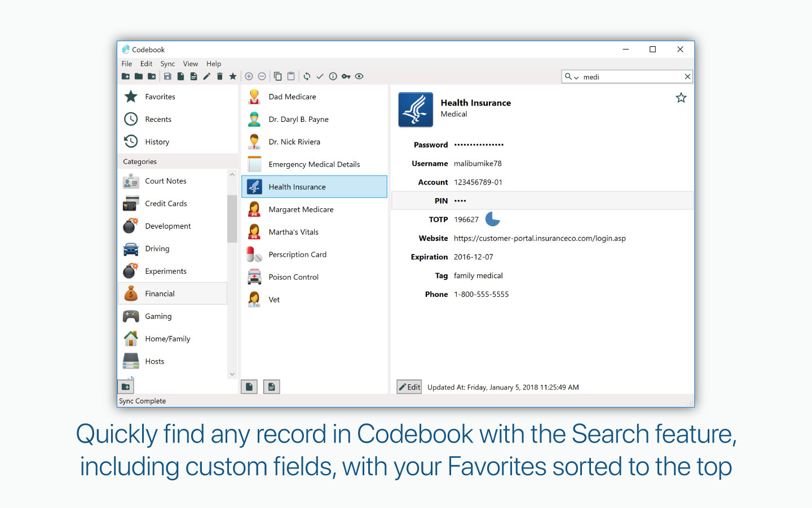Click the new note button below entry list
812x508 pixels.
click(x=272, y=387)
